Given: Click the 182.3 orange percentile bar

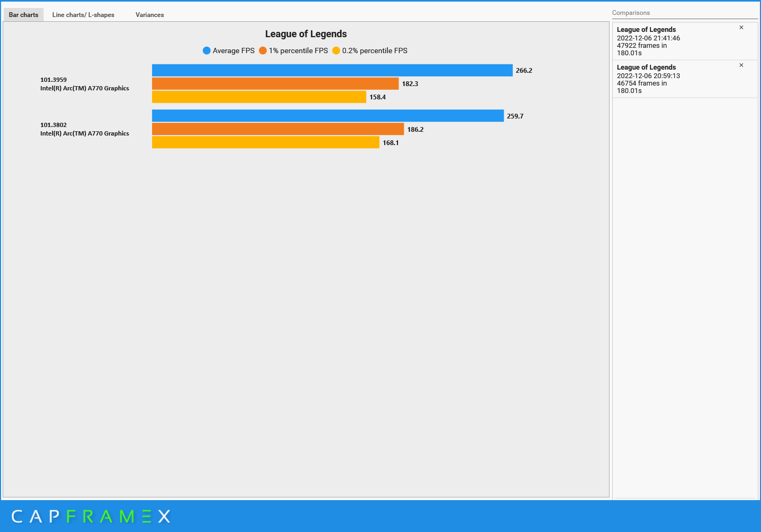Looking at the screenshot, I should (275, 83).
